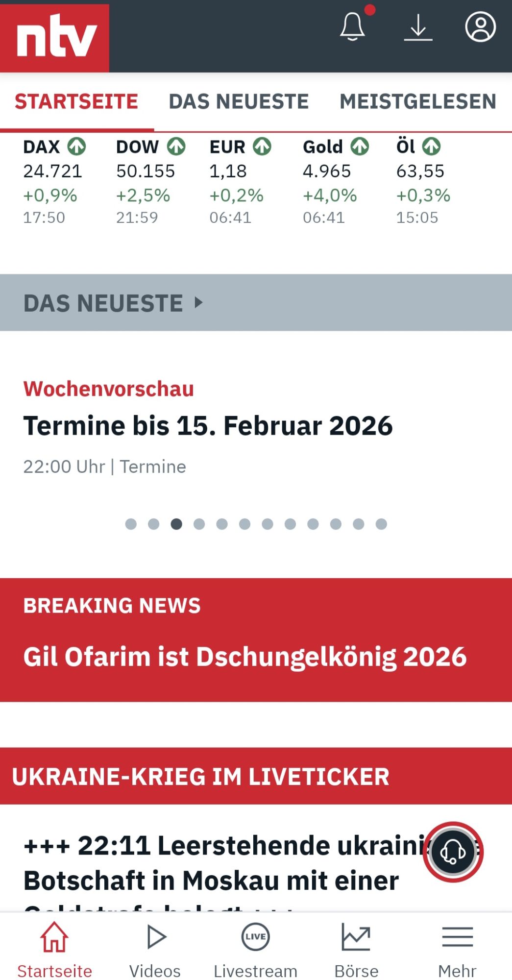This screenshot has height=980, width=512.
Task: Tap the floating headphones audio button
Action: [453, 852]
